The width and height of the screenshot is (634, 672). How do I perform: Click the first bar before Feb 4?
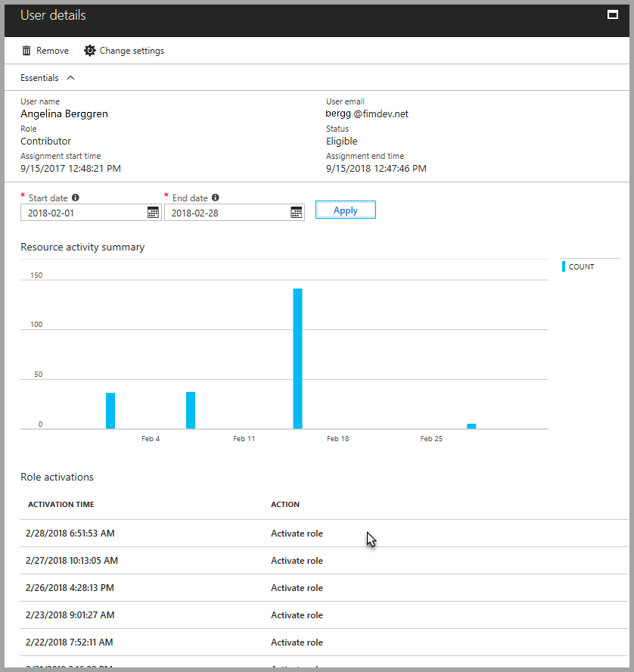[110, 411]
